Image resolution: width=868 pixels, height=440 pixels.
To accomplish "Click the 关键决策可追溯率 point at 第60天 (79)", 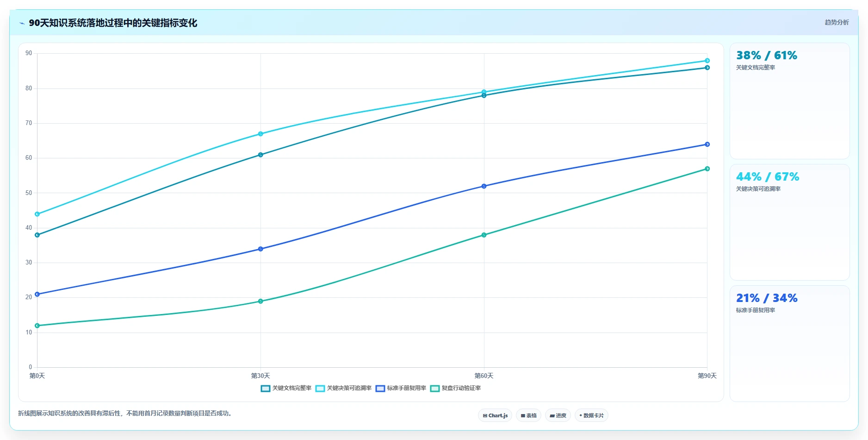I will tap(484, 92).
